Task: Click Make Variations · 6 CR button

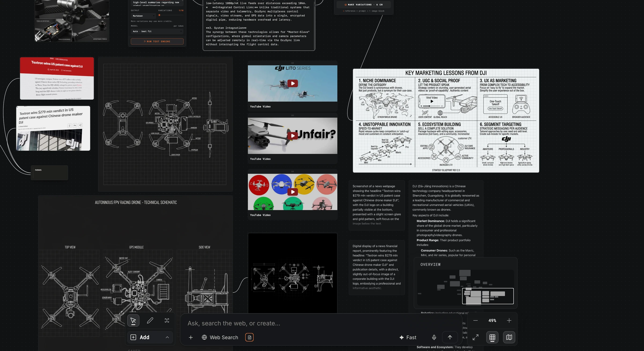Action: tap(364, 5)
